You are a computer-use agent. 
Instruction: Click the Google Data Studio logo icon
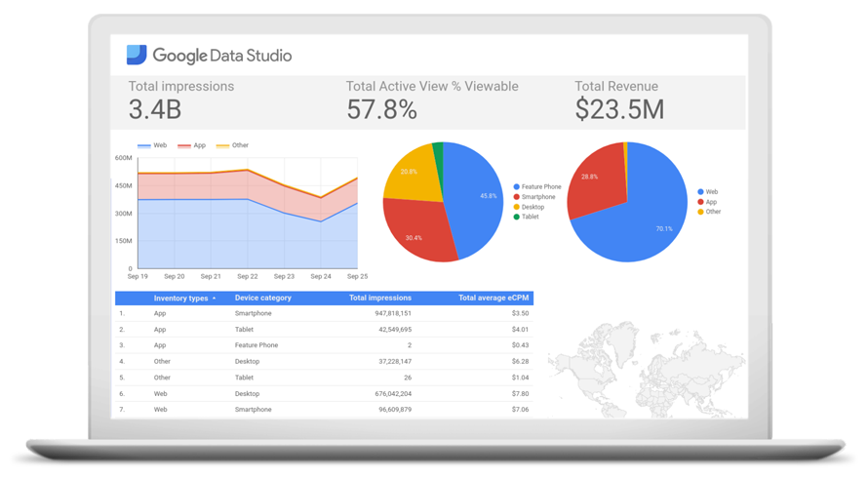click(x=137, y=55)
